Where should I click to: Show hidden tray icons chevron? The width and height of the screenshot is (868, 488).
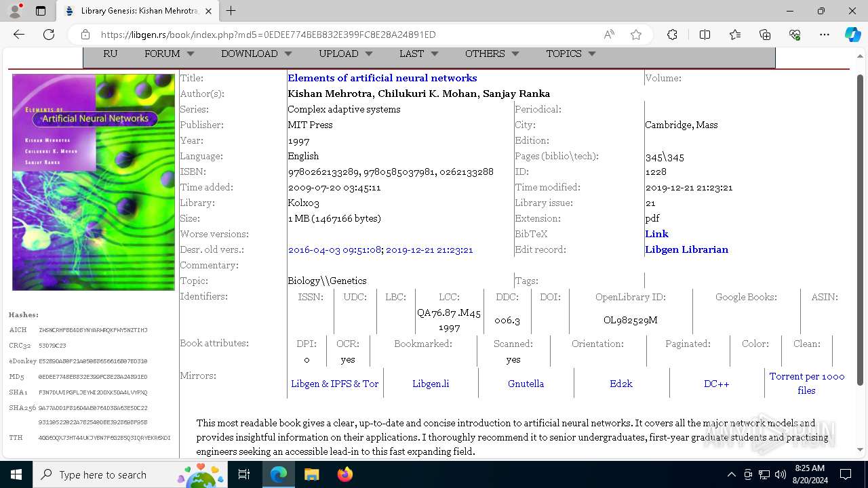tap(731, 474)
